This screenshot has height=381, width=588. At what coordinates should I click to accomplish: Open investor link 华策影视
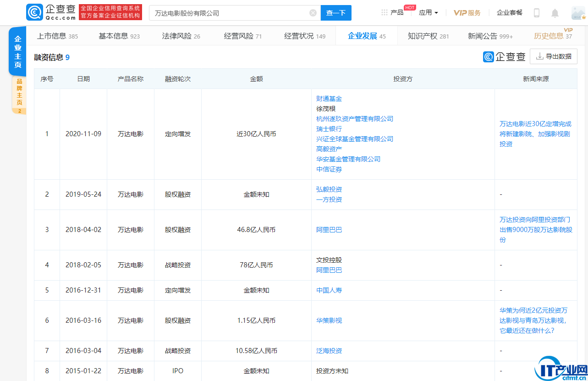(x=329, y=320)
